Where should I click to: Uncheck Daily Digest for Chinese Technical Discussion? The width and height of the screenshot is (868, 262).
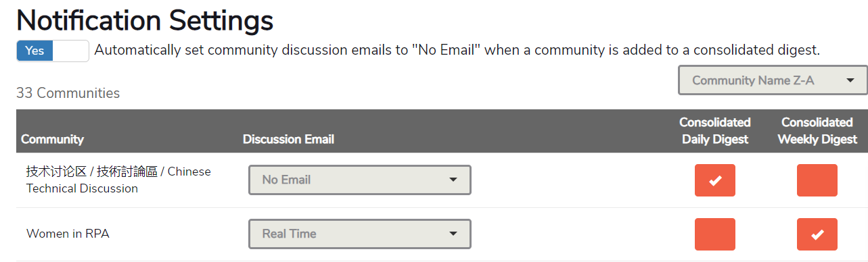click(715, 180)
